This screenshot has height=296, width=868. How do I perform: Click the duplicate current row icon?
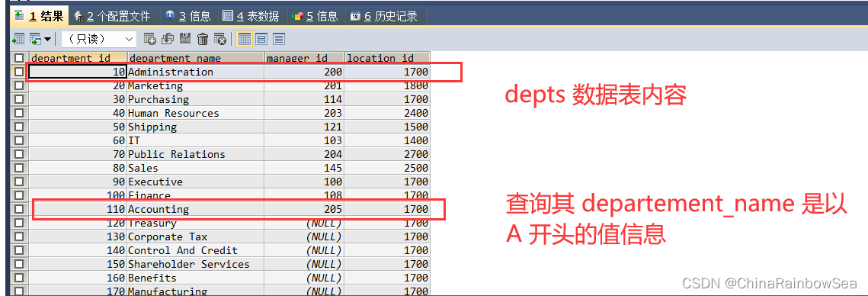[x=167, y=39]
